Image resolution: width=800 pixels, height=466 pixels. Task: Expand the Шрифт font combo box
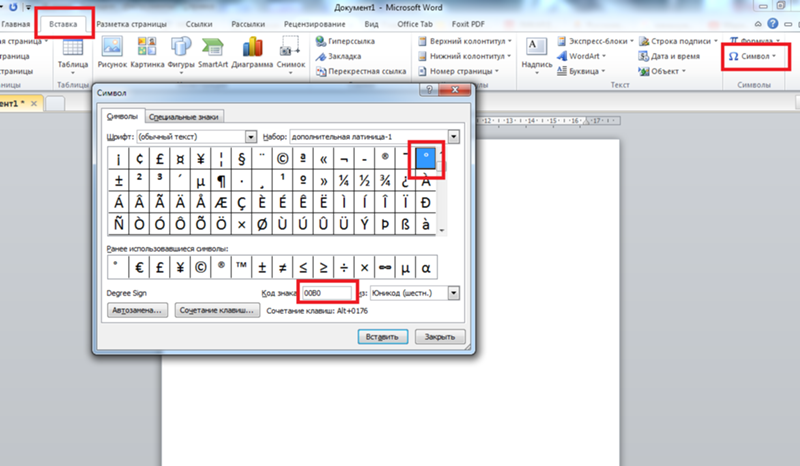[x=251, y=137]
